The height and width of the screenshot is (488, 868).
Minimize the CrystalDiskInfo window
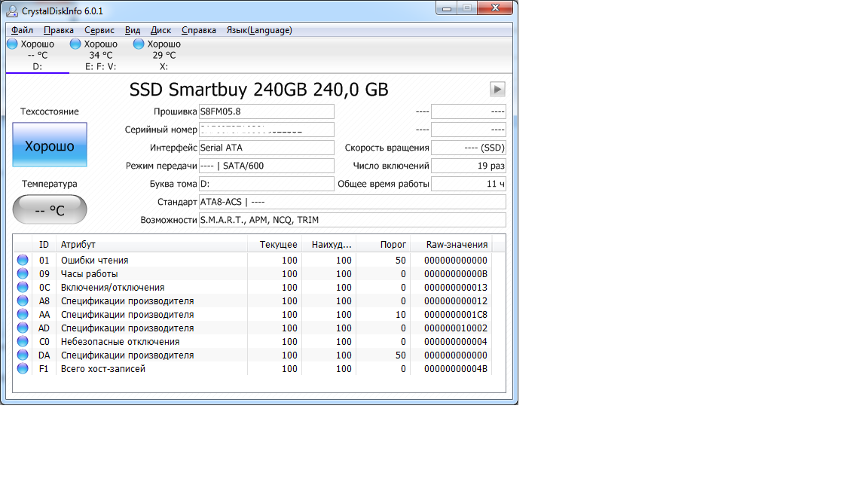(x=447, y=8)
